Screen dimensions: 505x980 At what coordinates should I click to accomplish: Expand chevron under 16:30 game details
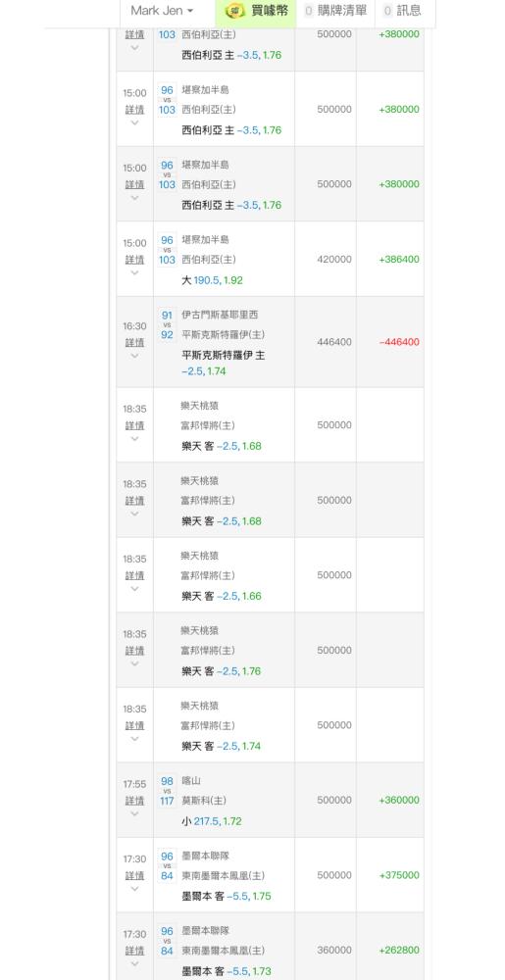click(134, 357)
